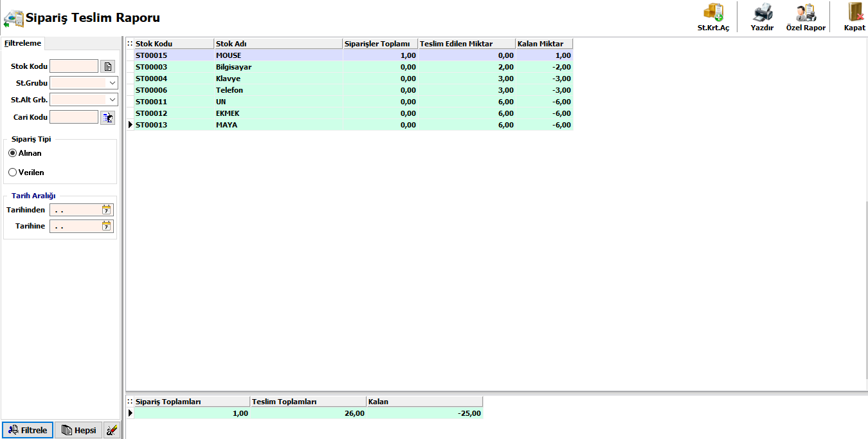The width and height of the screenshot is (868, 439).
Task: Click the EKMEK stock name cell
Action: pyautogui.click(x=278, y=113)
